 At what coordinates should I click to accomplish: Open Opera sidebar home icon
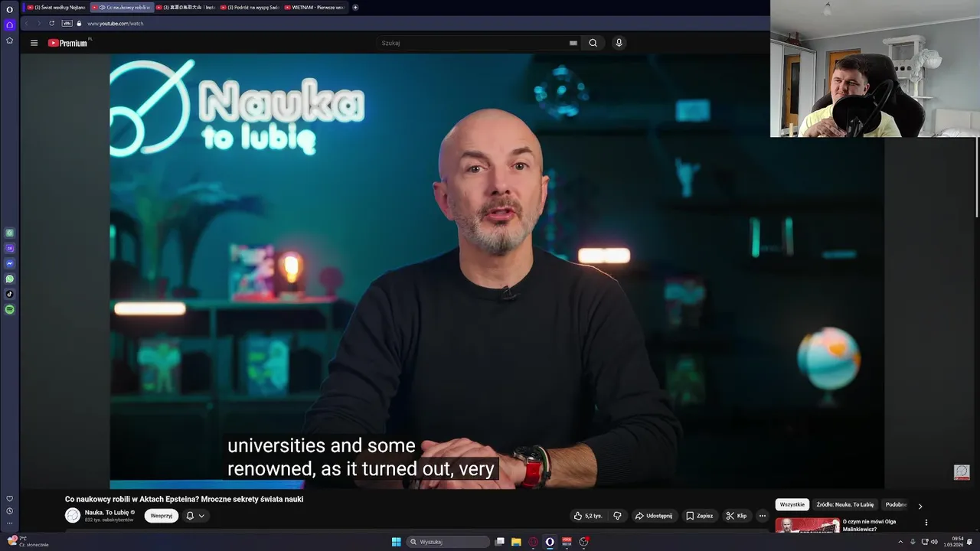9,24
